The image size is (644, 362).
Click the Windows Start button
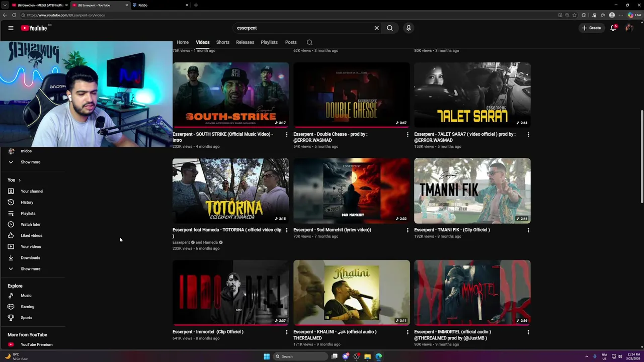coord(267,356)
